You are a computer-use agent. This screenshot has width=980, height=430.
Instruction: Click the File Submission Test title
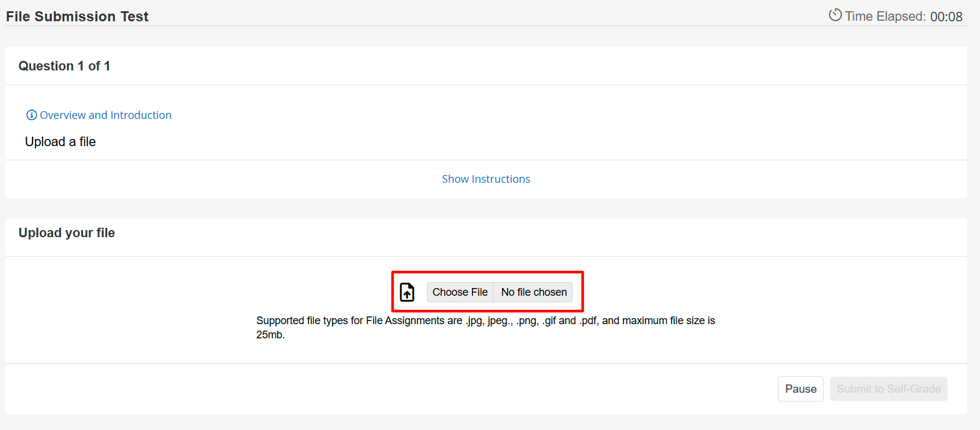tap(77, 17)
